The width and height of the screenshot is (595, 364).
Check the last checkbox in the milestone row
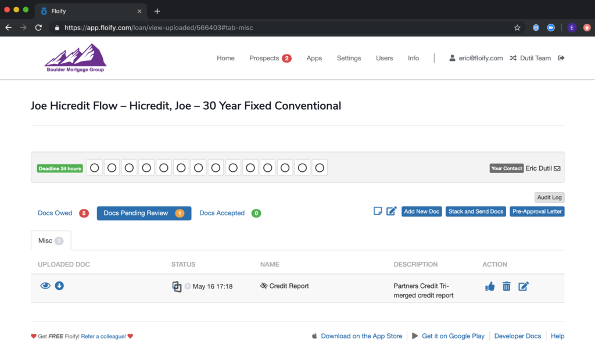[x=320, y=168]
